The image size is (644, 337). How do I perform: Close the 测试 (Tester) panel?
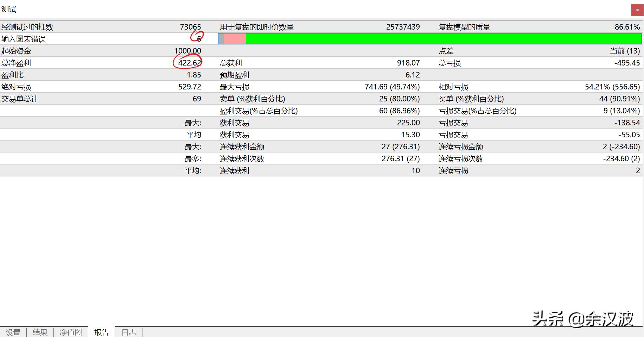[637, 10]
